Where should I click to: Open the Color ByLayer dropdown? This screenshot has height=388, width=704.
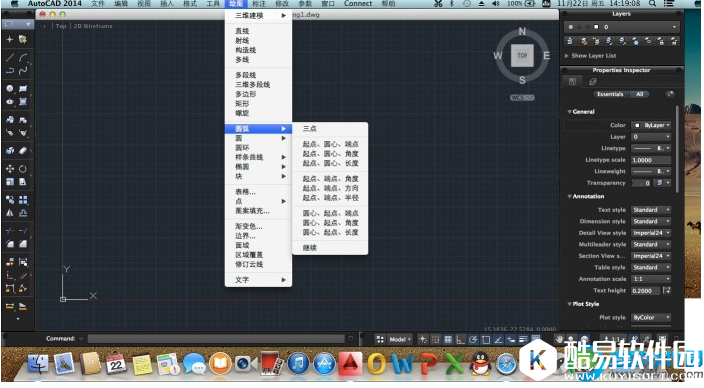[x=651, y=125]
